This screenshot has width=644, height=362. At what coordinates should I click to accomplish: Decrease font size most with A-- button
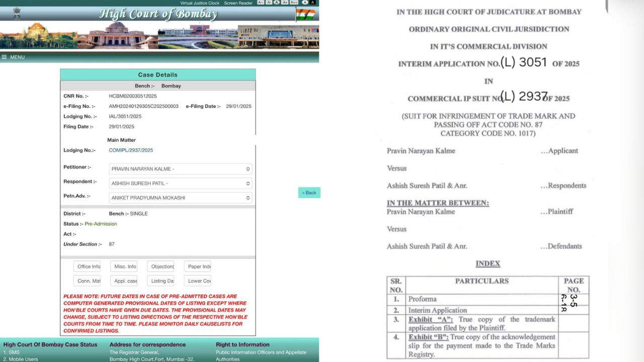261,3
